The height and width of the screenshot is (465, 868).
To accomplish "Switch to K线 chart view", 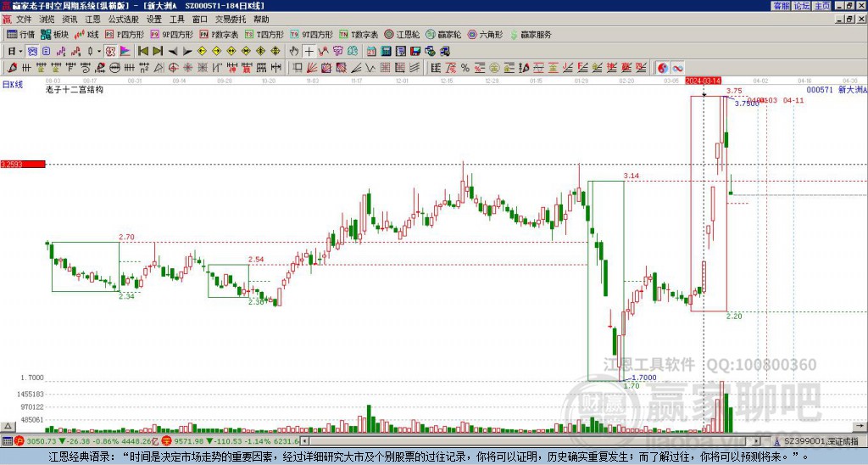I will click(x=87, y=34).
